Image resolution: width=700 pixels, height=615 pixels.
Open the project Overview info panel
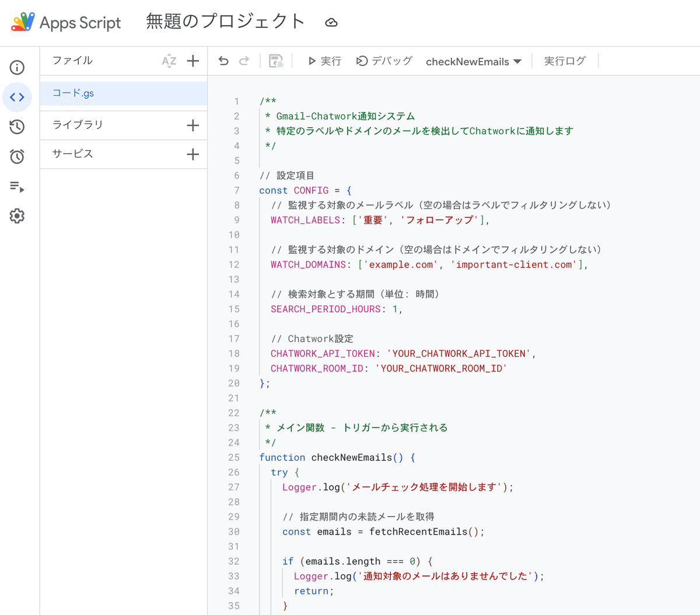pyautogui.click(x=17, y=67)
